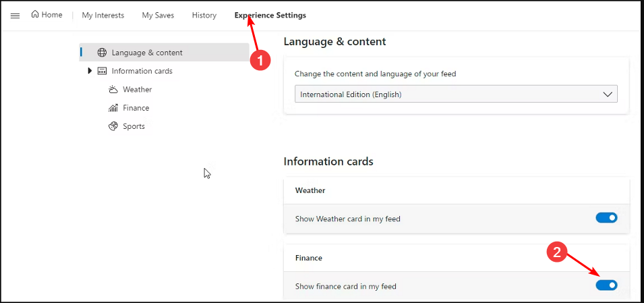Open the International Edition (English) dropdown
This screenshot has height=303, width=644.
coord(456,94)
